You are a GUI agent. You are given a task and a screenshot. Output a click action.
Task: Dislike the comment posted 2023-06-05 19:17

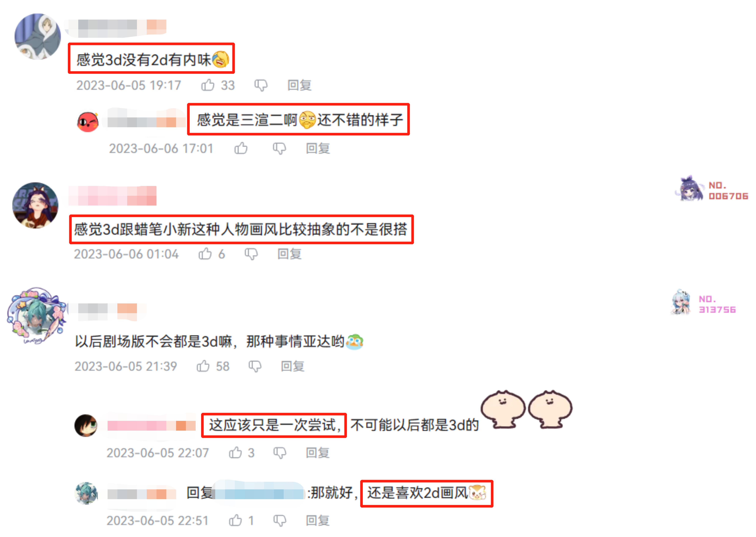pyautogui.click(x=261, y=85)
